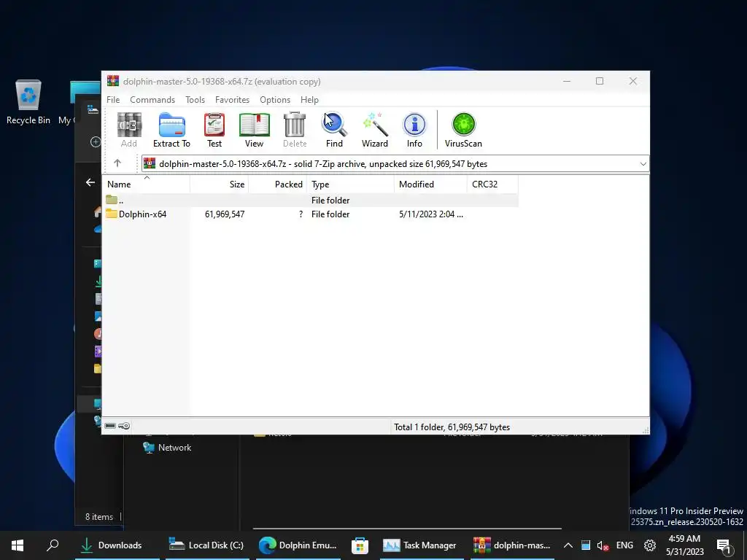The image size is (747, 560).
Task: Sort the list by Name column
Action: click(x=146, y=184)
